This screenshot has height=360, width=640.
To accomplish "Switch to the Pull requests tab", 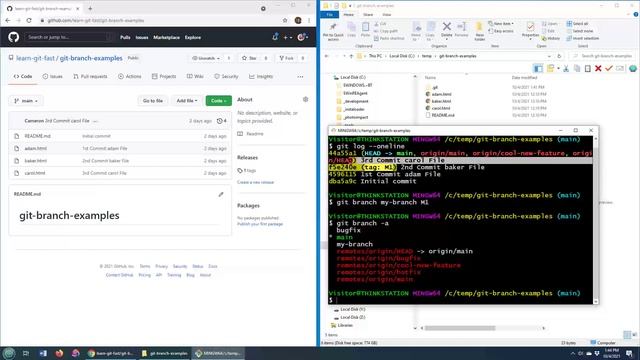I will [90, 76].
